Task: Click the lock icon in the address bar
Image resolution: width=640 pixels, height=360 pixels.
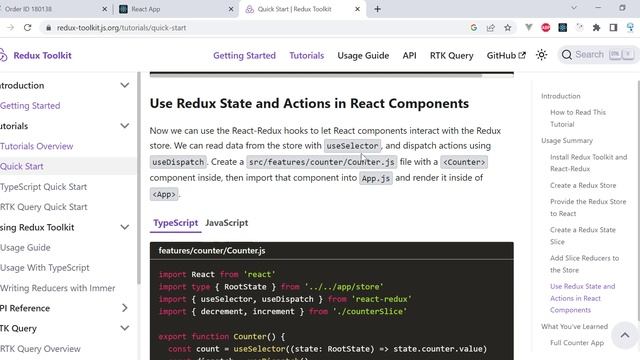Action: point(49,28)
